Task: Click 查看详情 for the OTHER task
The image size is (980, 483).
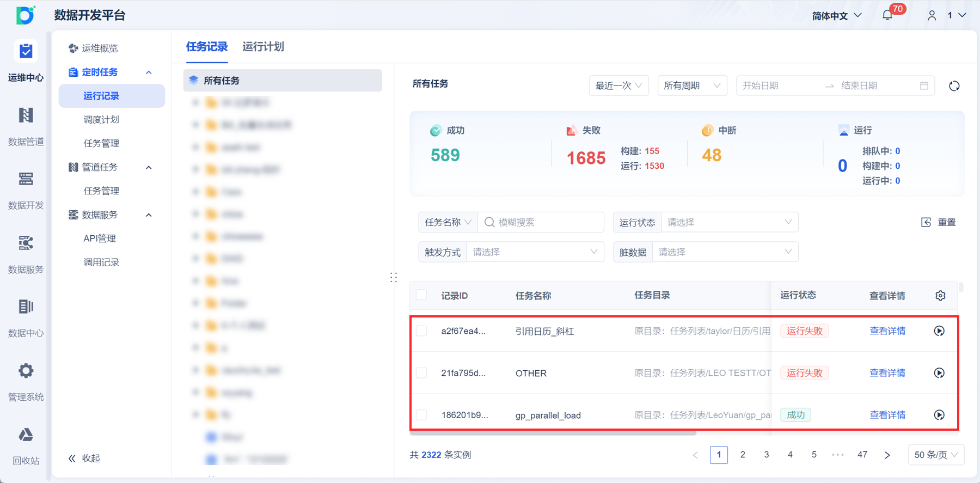Action: (x=887, y=373)
